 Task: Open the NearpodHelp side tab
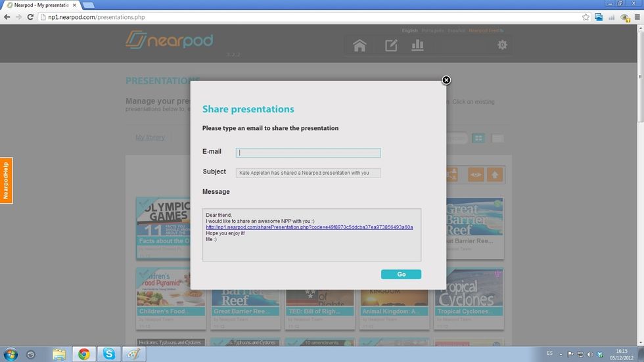point(6,181)
